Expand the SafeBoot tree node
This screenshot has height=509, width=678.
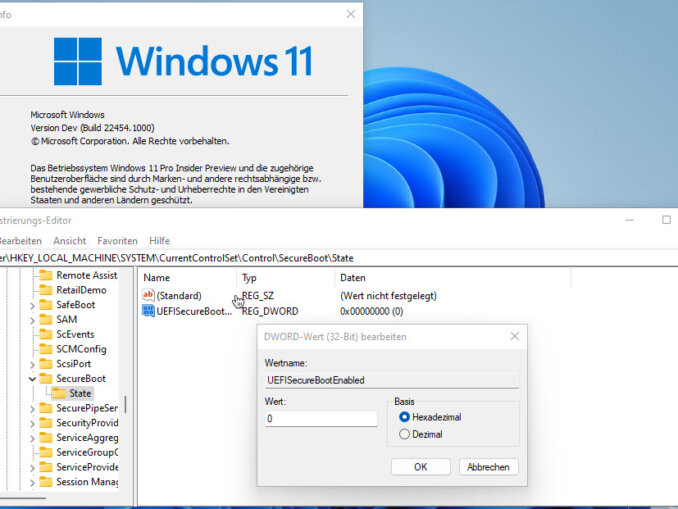[32, 306]
